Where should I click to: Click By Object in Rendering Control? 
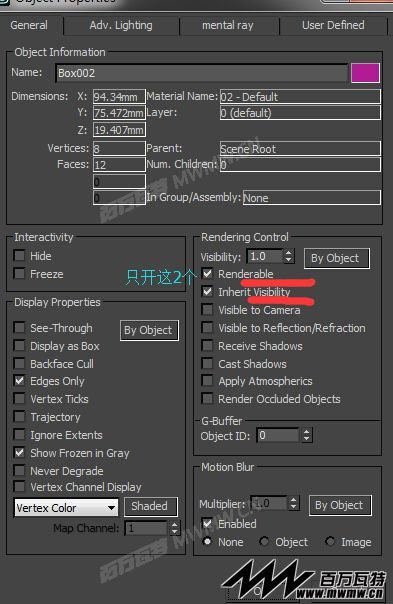336,258
